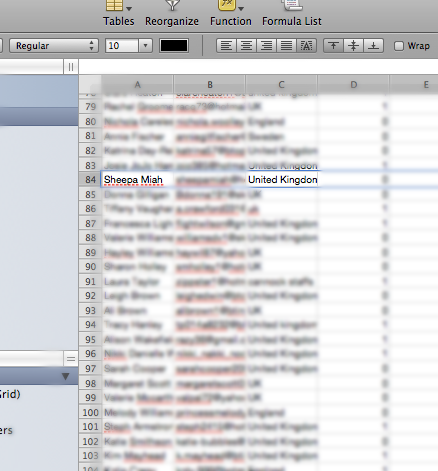Open the Function toolbar icon
Screen dimensions: 438x471
(227, 5)
